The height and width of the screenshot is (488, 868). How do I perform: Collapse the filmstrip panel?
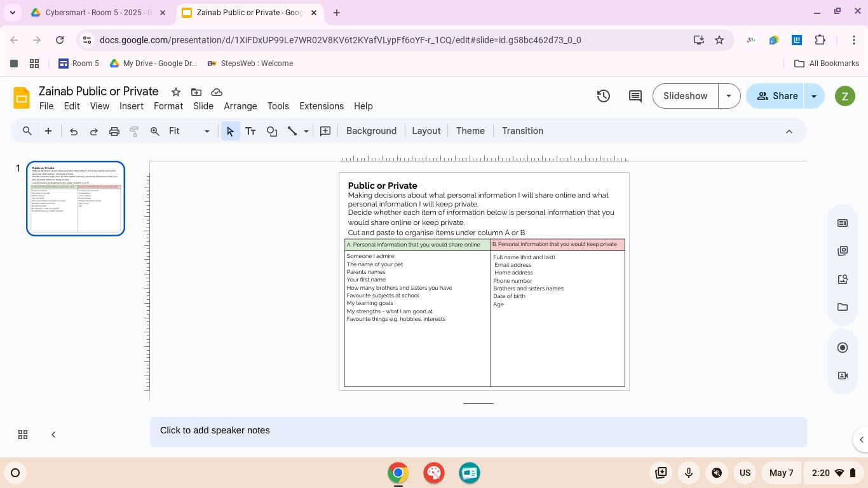coord(53,435)
